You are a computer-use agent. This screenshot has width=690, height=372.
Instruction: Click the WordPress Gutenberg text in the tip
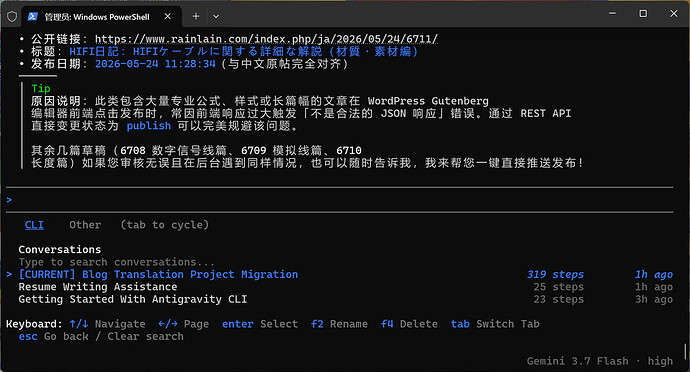coord(428,101)
